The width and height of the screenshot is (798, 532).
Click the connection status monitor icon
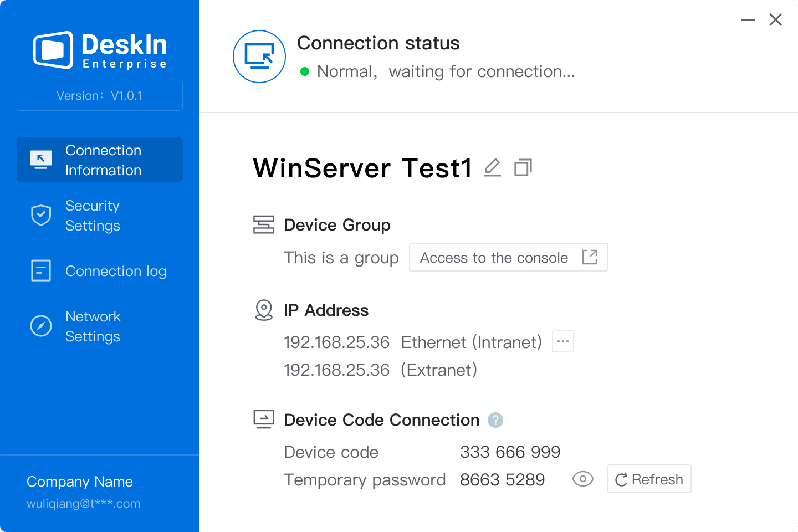[x=259, y=57]
